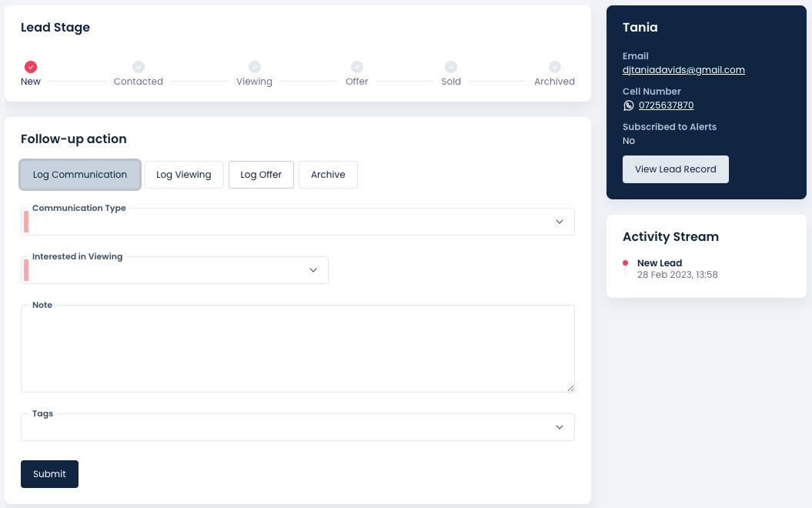Screen dimensions: 812x508
Task: Switch to the Log Viewing tab
Action: [x=184, y=175]
